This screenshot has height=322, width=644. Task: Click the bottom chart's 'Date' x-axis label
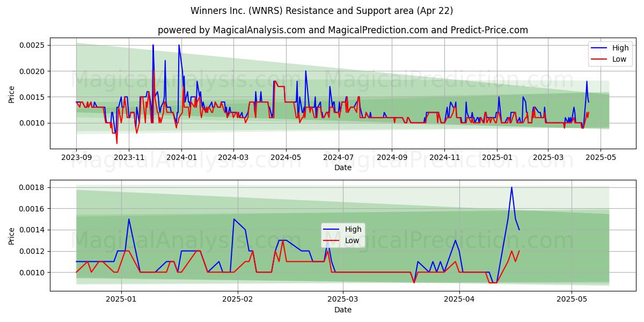[x=343, y=310]
